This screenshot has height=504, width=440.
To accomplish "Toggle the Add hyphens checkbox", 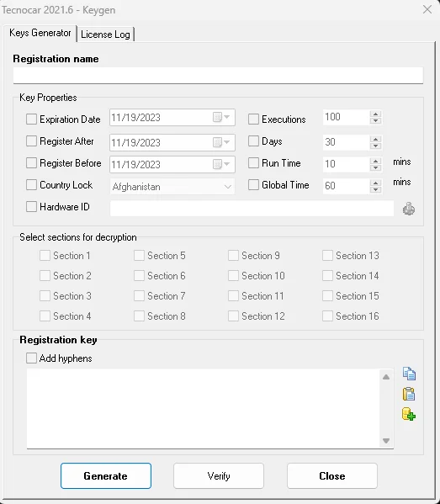I will point(31,358).
